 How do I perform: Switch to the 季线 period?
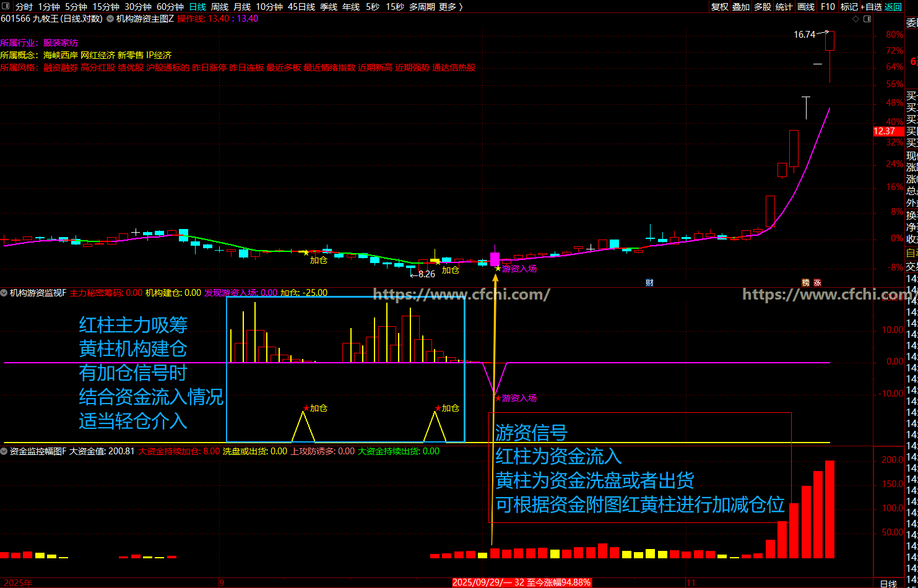(x=329, y=7)
